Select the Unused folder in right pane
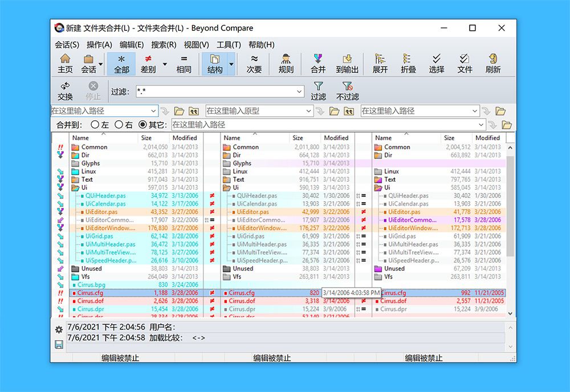The image size is (570, 392). 394,268
